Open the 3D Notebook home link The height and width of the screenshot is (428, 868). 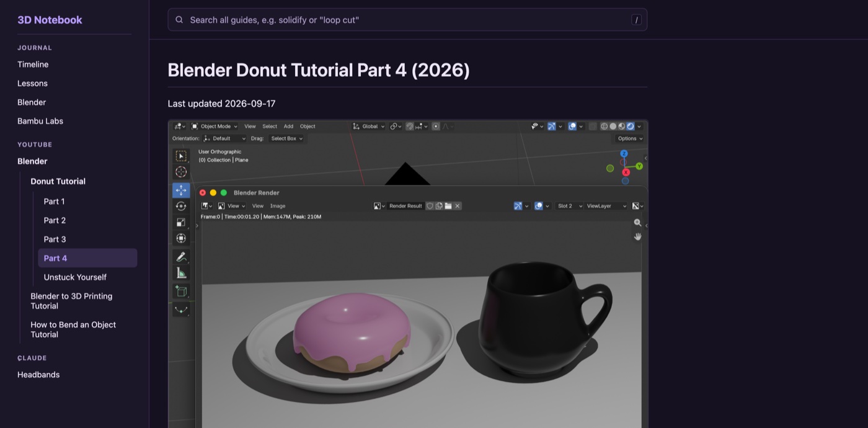[50, 20]
